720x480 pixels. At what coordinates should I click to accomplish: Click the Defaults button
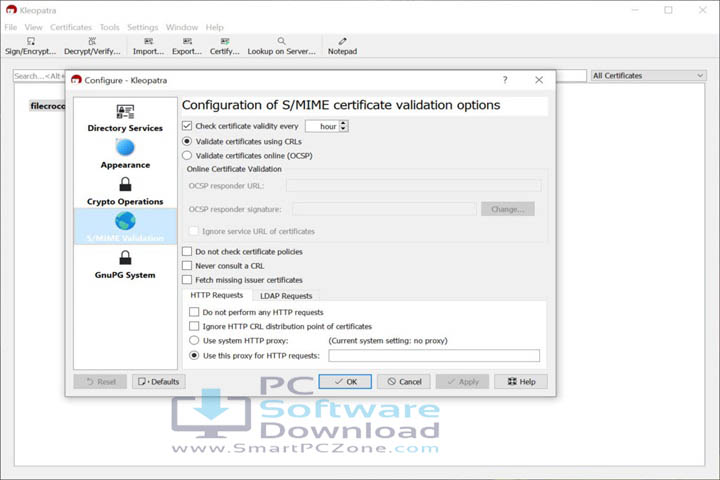tap(159, 382)
